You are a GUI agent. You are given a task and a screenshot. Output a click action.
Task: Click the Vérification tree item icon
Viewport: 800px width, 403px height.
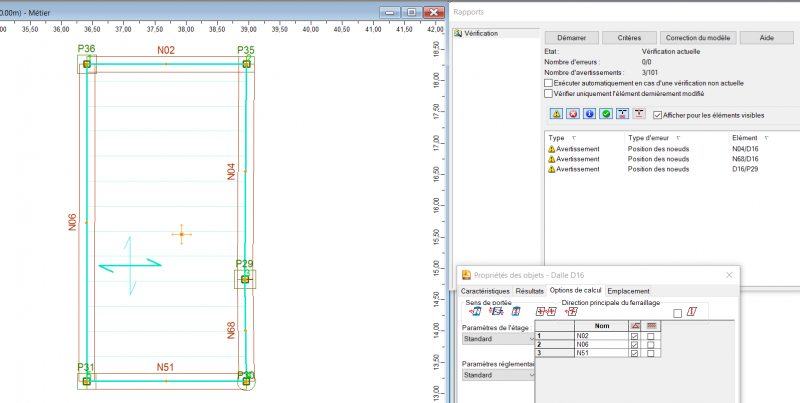pos(458,34)
